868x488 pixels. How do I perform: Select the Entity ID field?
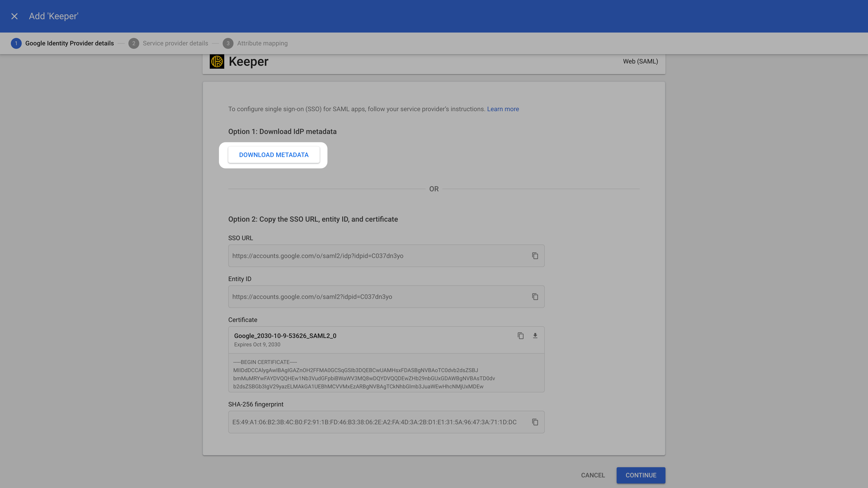(x=371, y=297)
